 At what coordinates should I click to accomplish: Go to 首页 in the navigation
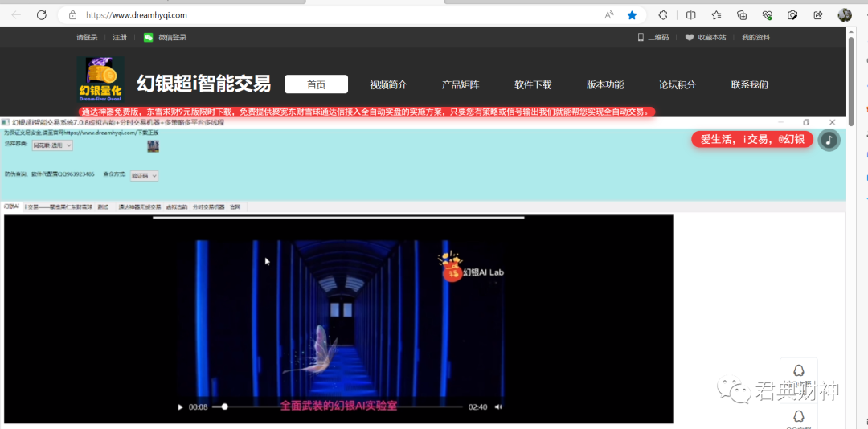(316, 84)
